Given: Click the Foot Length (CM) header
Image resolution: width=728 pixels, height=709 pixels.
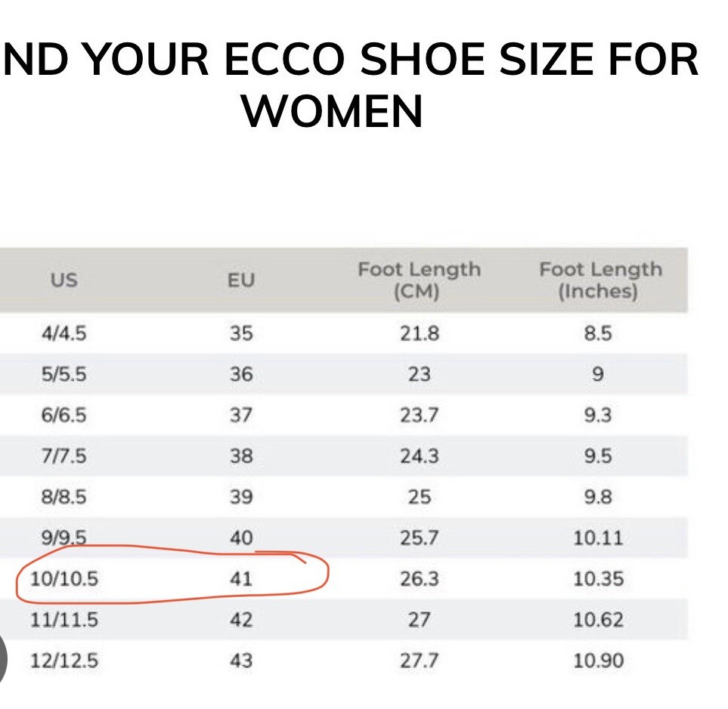Looking at the screenshot, I should (x=419, y=280).
